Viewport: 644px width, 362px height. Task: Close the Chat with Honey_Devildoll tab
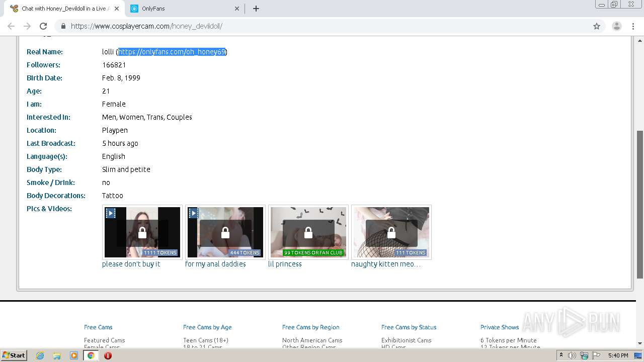[117, 9]
